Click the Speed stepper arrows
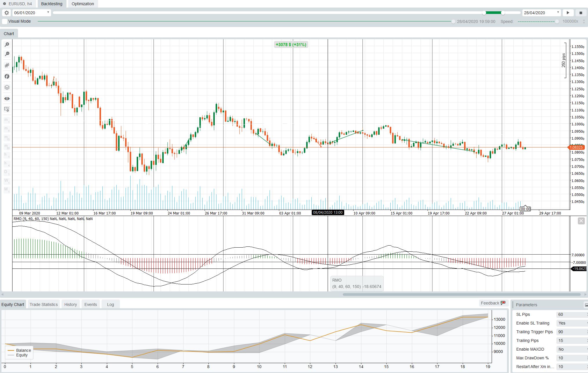The height and width of the screenshot is (373, 588). tap(584, 21)
